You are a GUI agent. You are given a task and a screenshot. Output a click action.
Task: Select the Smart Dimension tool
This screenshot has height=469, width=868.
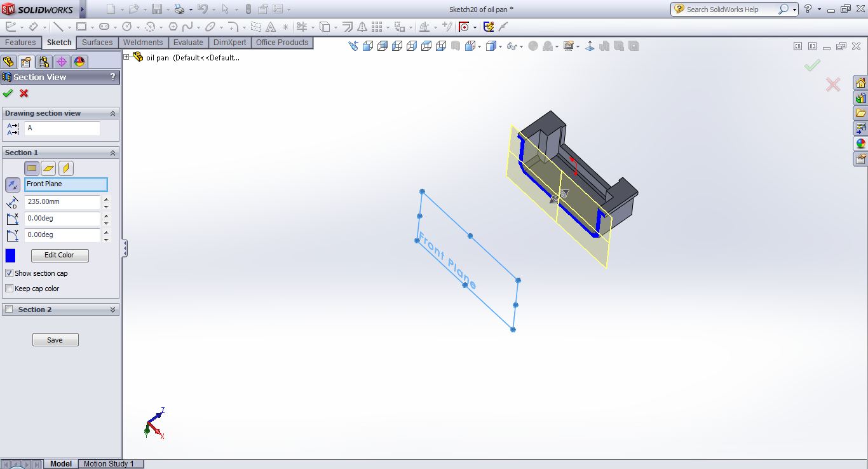(x=33, y=27)
